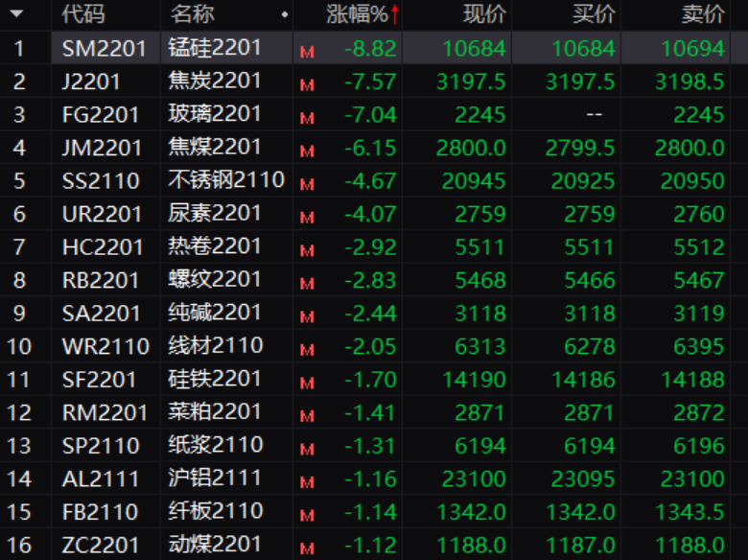Click the current price 10684 for SM2201
Screen dimensions: 748x560
tap(474, 49)
